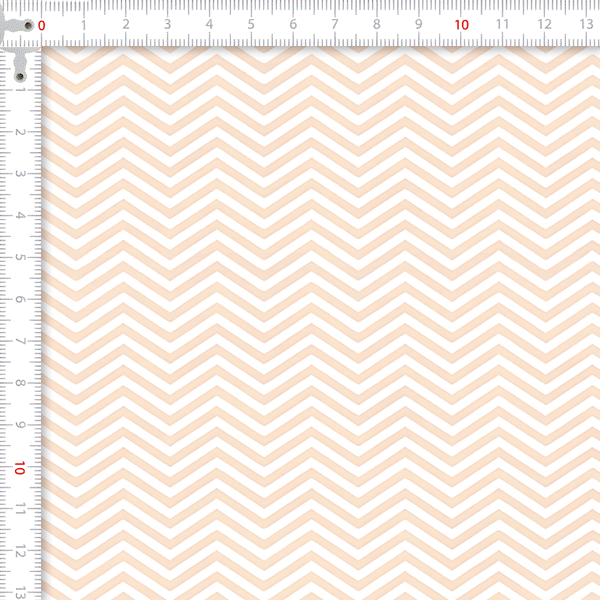Click the number 7 on the top ruler
Viewport: 600px width, 600px height.
pyautogui.click(x=335, y=24)
